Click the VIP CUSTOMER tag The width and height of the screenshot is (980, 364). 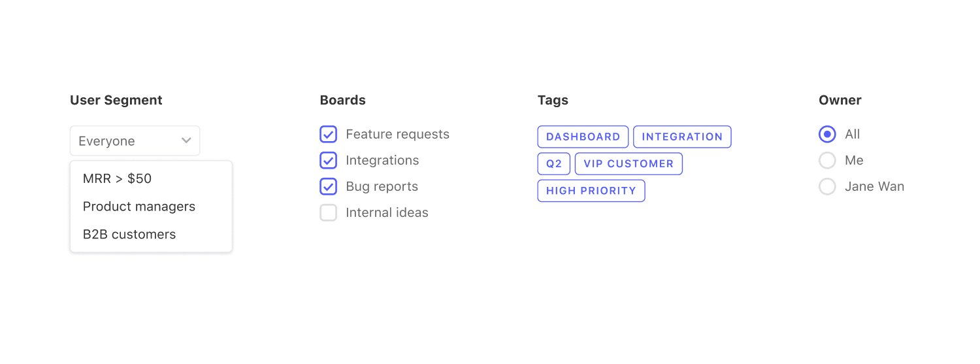(x=629, y=163)
